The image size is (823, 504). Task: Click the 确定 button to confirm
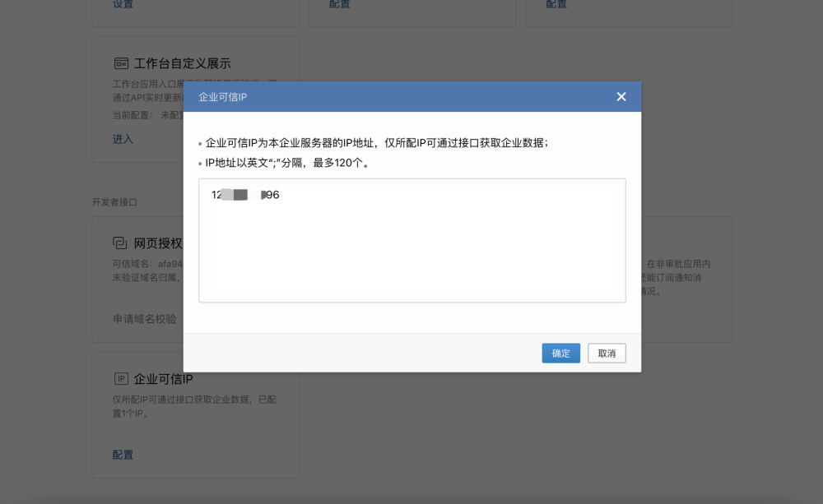560,354
